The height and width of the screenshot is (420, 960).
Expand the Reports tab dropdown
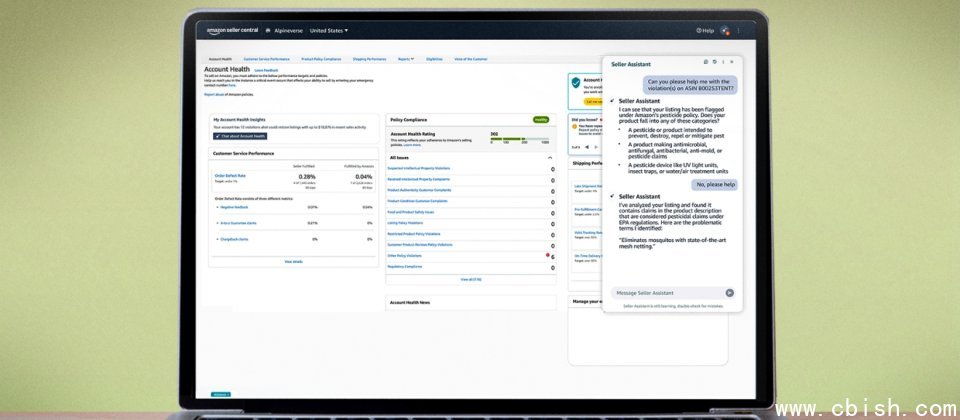[x=406, y=59]
